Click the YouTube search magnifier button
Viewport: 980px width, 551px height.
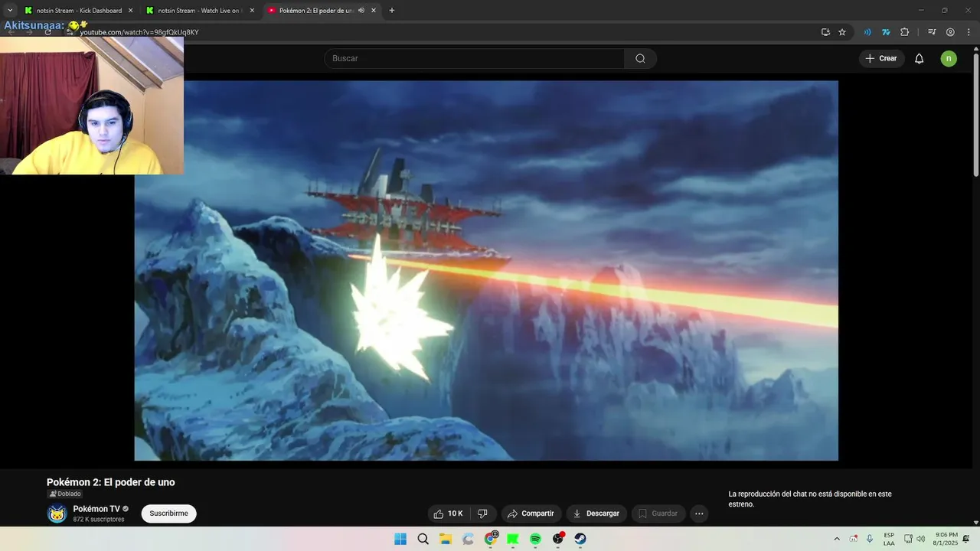point(640,58)
